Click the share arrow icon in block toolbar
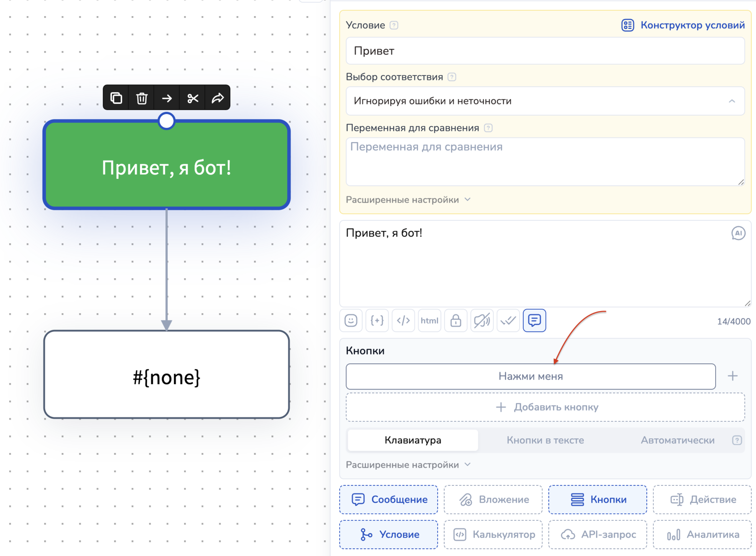The width and height of the screenshot is (756, 556). [218, 98]
